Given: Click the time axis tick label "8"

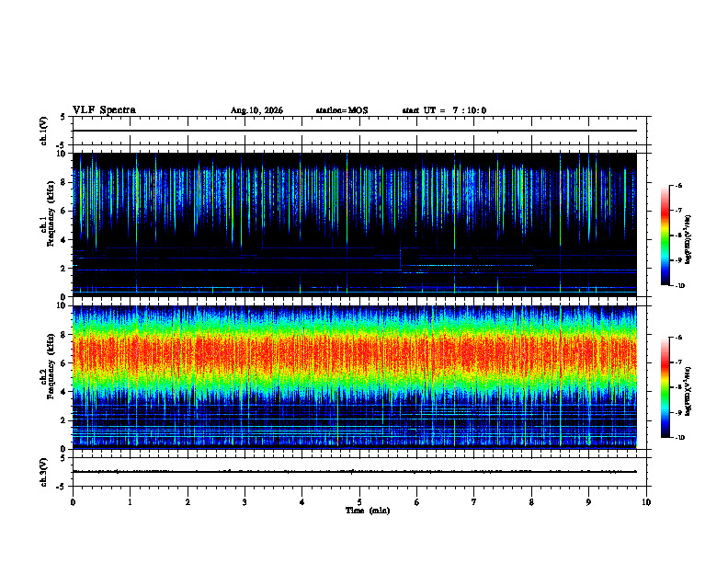Looking at the screenshot, I should pos(531,502).
